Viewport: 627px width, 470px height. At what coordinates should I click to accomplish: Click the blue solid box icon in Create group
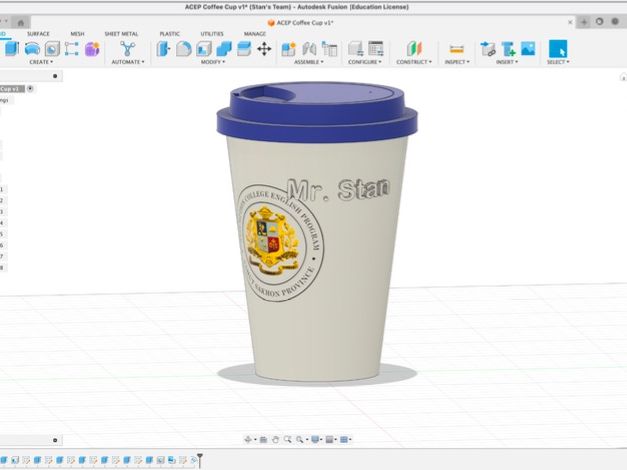tap(12, 49)
